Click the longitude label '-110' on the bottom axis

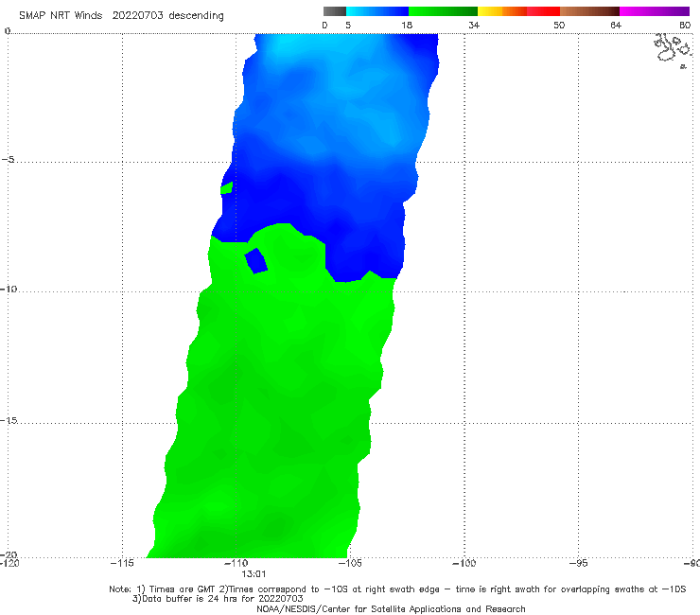point(236,563)
